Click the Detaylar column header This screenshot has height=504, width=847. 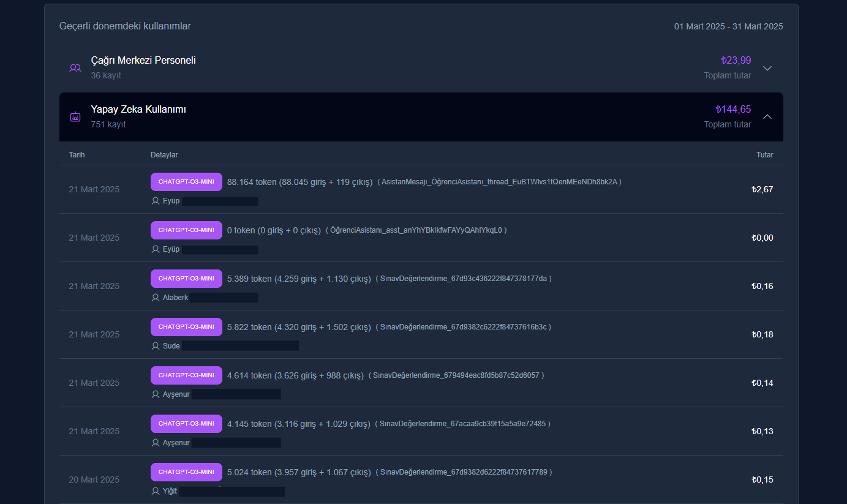click(164, 155)
